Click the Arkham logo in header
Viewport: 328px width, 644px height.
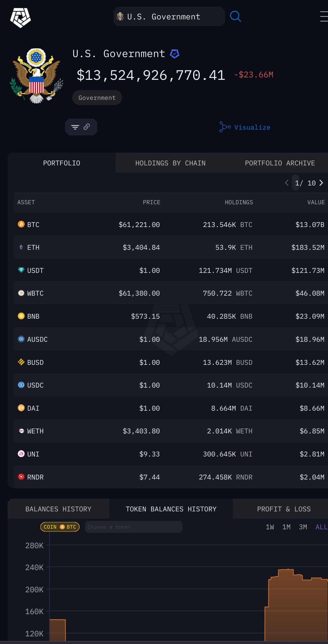tap(20, 18)
